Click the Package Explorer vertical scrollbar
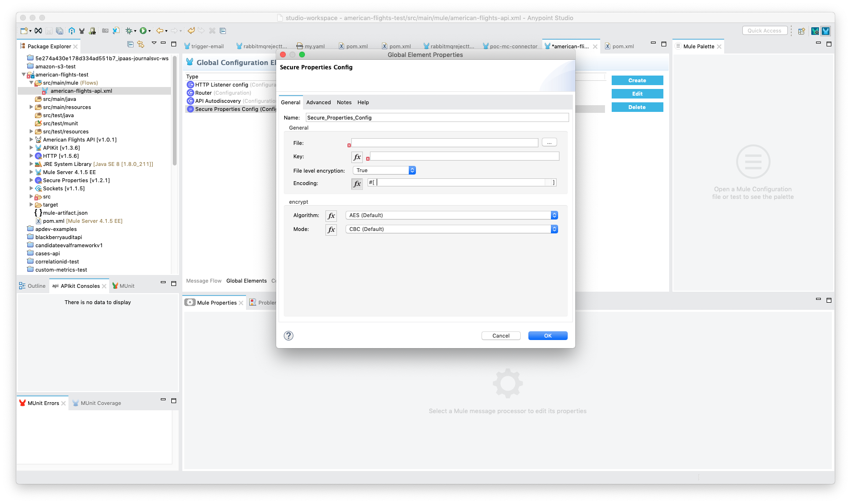851x504 pixels. pyautogui.click(x=175, y=110)
